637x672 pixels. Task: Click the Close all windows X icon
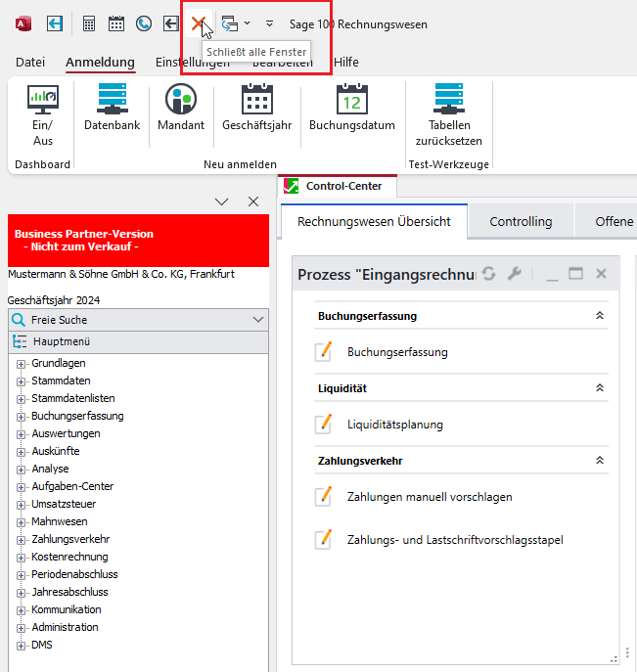199,22
